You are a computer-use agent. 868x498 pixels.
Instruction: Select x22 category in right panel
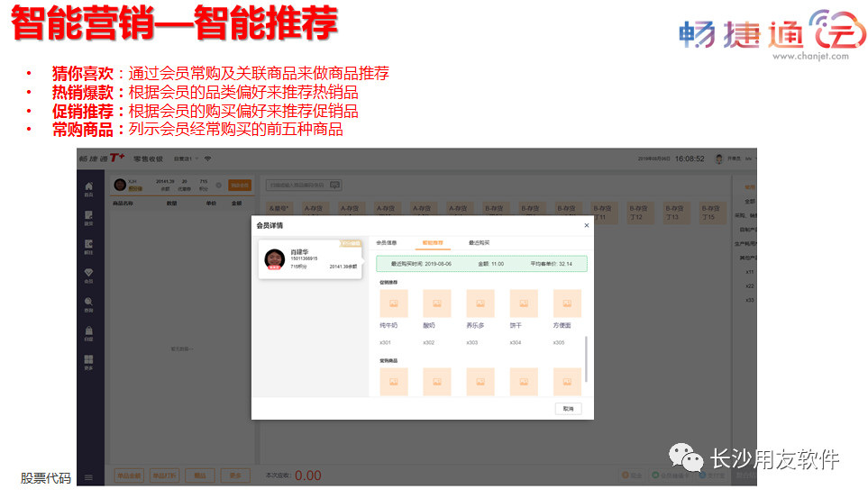(x=750, y=286)
